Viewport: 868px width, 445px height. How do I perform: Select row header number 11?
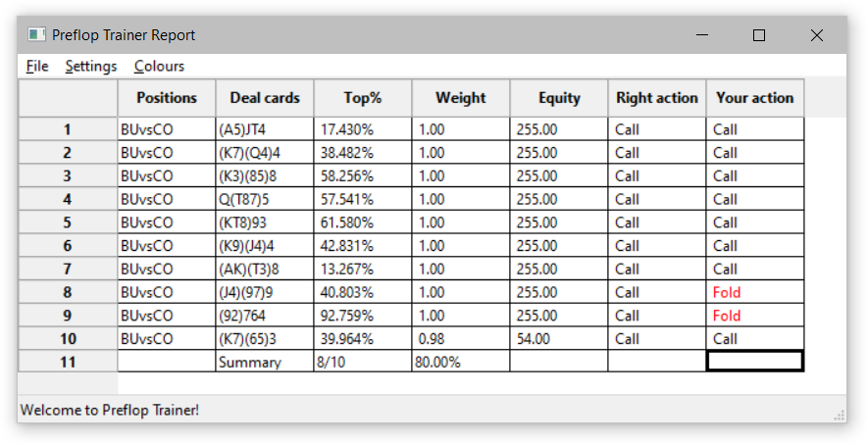(x=68, y=363)
